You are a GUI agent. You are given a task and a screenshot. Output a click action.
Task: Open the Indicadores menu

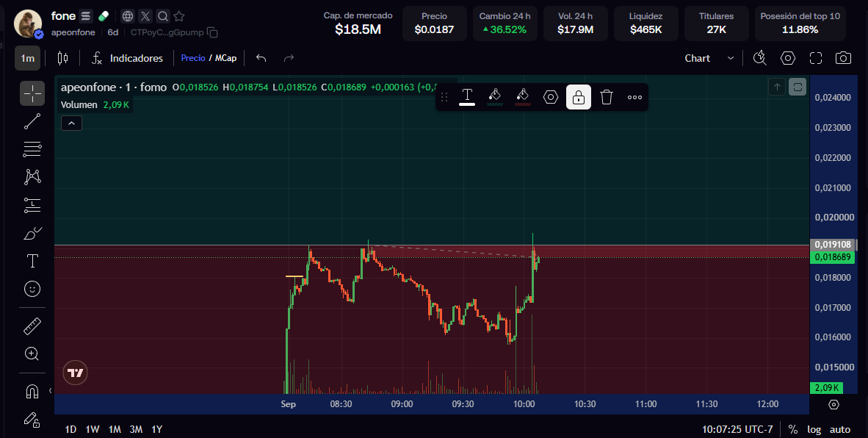[x=127, y=58]
